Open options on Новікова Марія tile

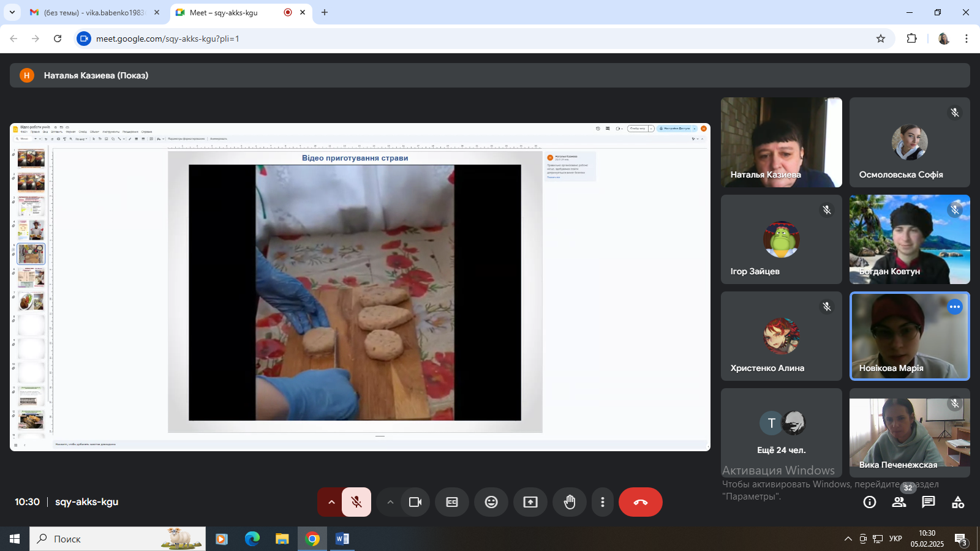pyautogui.click(x=954, y=307)
